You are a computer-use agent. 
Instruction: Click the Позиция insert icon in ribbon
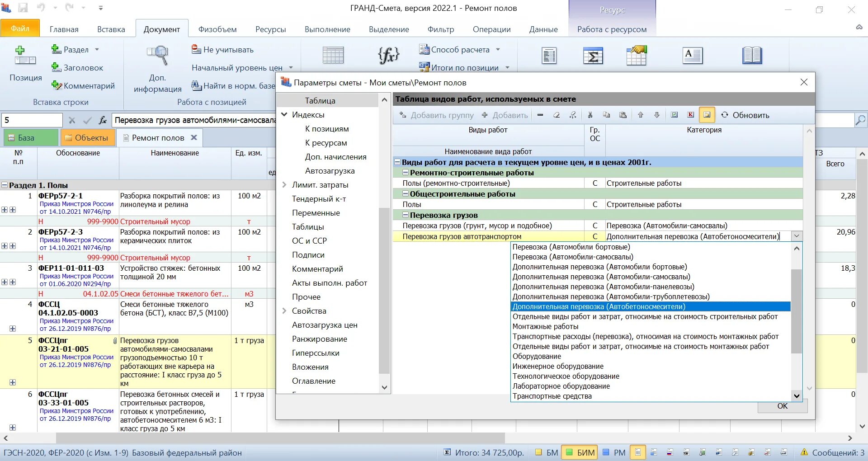click(x=25, y=56)
